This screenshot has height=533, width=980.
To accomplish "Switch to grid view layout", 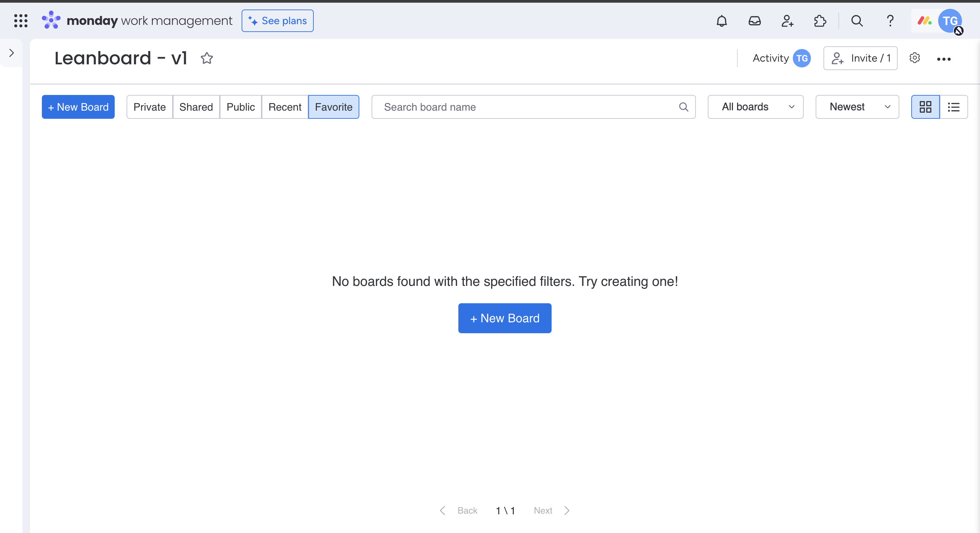I will tap(925, 107).
